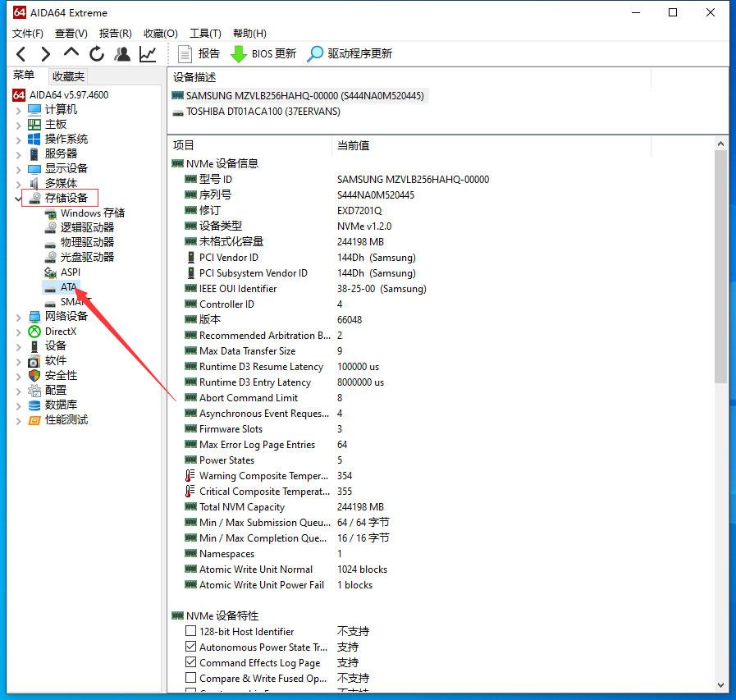Open the 工具(T) menu
The height and width of the screenshot is (700, 736).
(204, 33)
